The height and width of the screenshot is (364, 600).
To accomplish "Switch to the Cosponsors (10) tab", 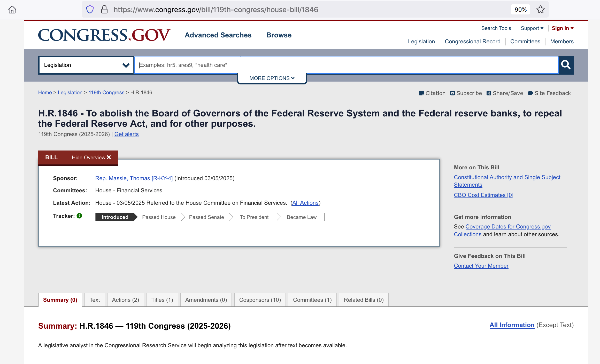I will coord(260,300).
